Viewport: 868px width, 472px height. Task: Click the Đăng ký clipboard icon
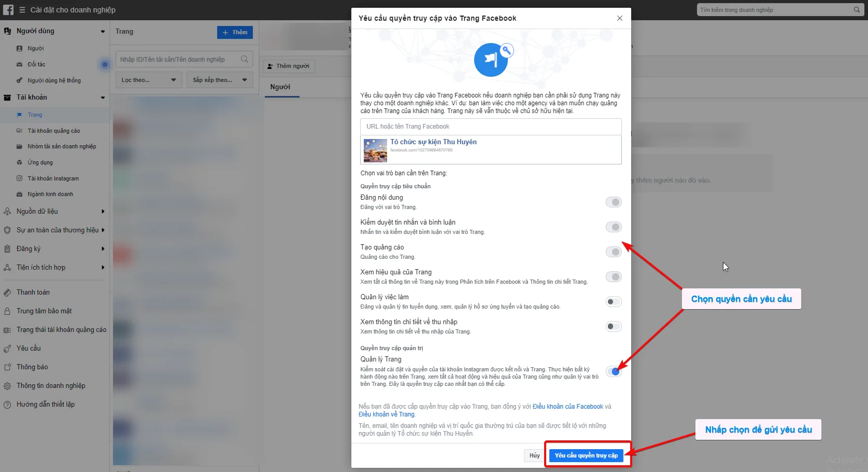[7, 248]
